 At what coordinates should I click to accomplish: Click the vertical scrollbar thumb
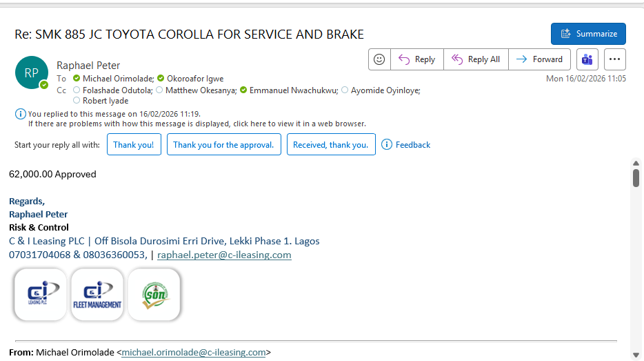coord(636,178)
